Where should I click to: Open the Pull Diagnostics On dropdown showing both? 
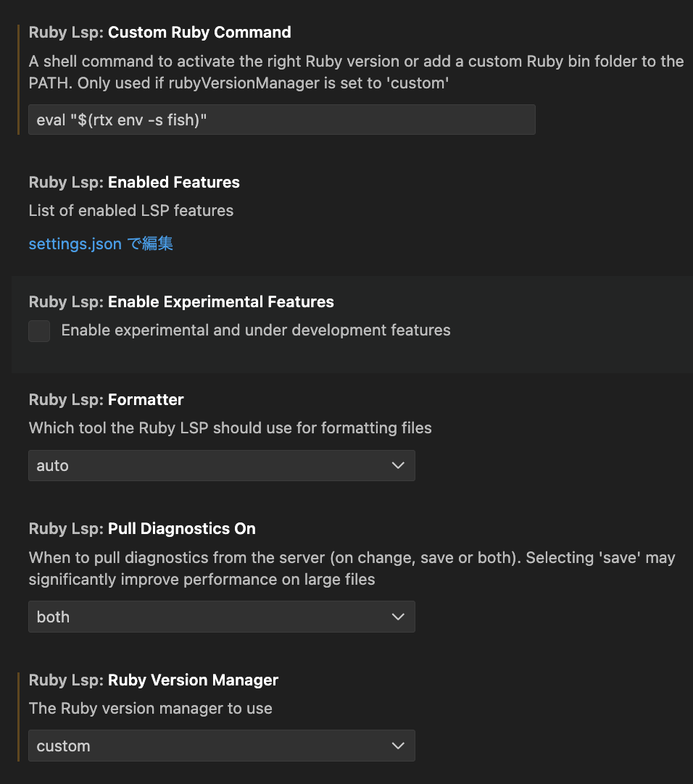pyautogui.click(x=222, y=617)
